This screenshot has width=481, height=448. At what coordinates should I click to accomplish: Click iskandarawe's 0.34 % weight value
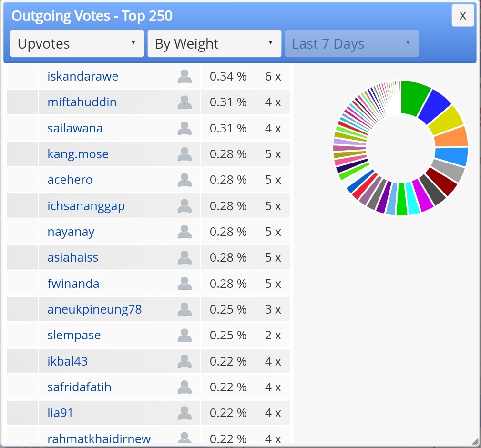click(x=228, y=76)
